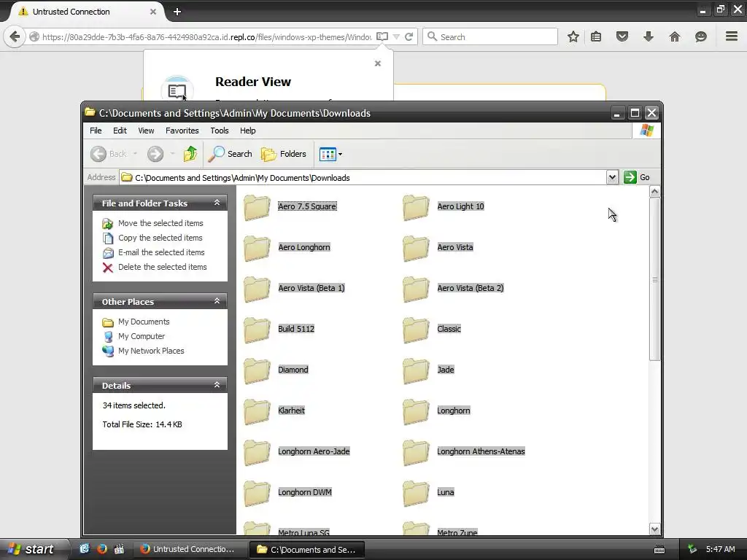Switch to C:\Documents taskbar button
This screenshot has width=747, height=560.
307,550
